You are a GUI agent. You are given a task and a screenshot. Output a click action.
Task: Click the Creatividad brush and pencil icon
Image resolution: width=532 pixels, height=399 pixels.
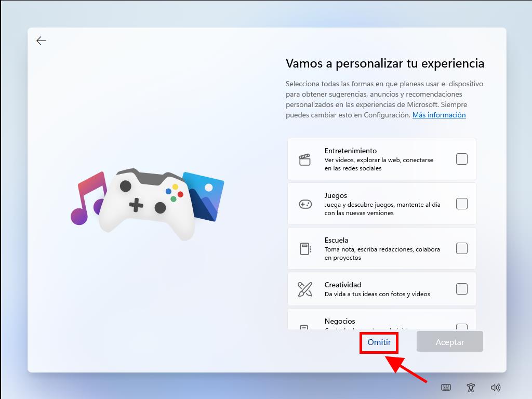(x=305, y=289)
